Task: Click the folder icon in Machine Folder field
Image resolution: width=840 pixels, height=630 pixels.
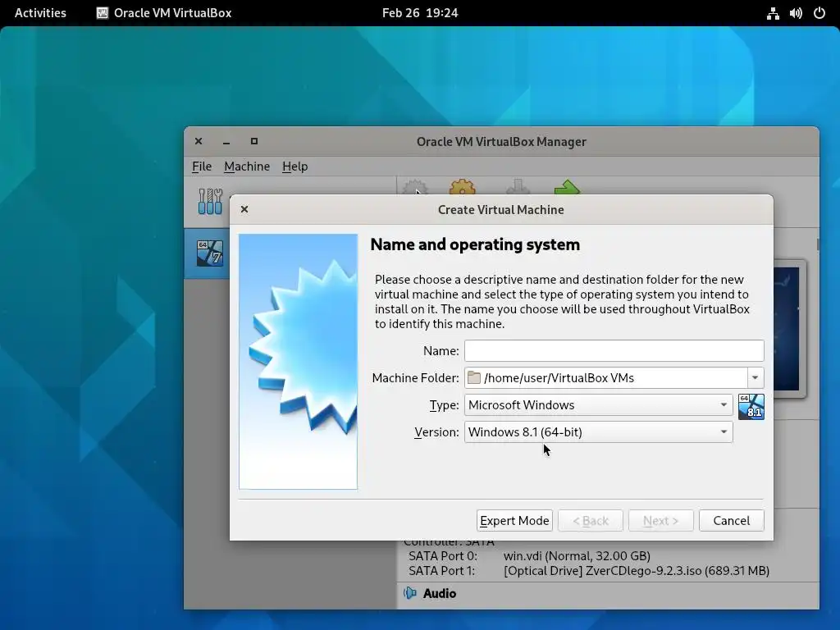Action: pos(473,377)
